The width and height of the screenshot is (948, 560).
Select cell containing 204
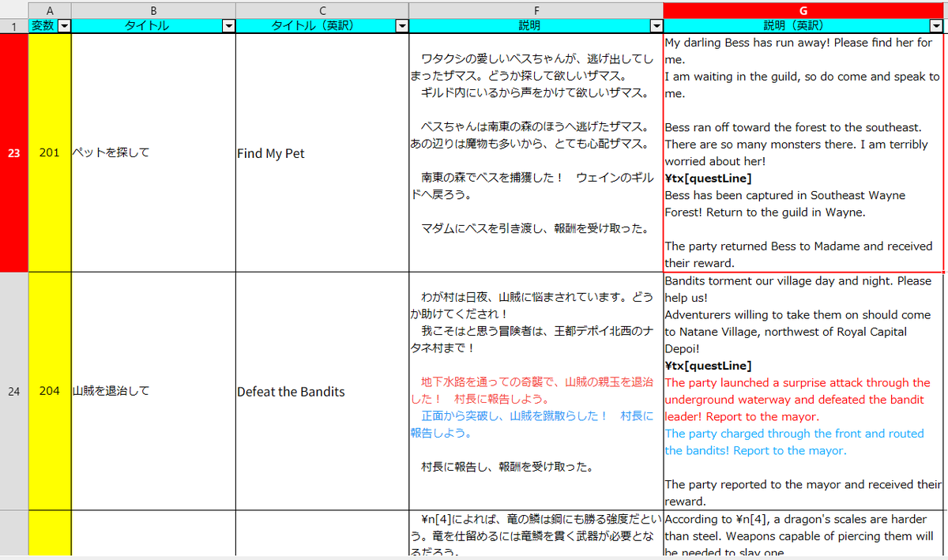click(50, 391)
